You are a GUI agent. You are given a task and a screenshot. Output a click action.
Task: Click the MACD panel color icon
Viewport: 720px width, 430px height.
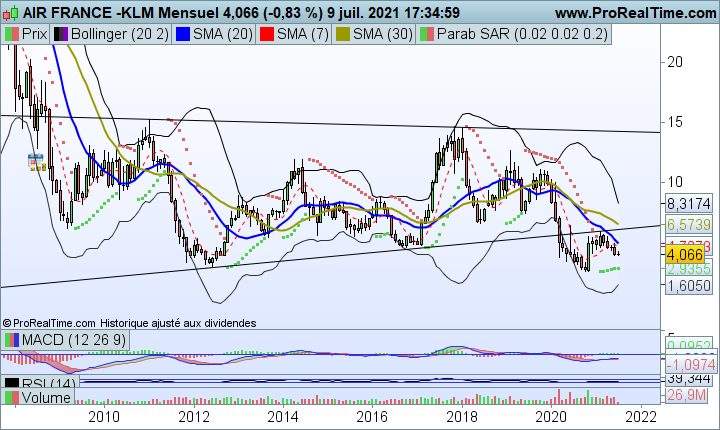(x=12, y=340)
